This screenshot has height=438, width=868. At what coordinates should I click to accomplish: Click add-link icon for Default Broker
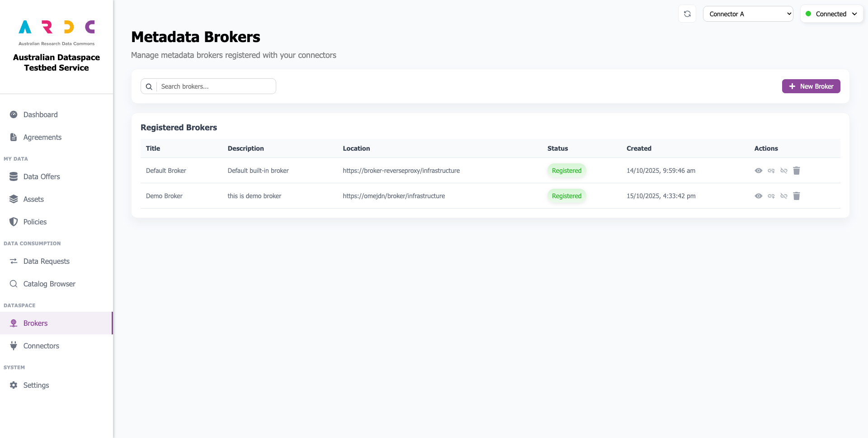[771, 171]
